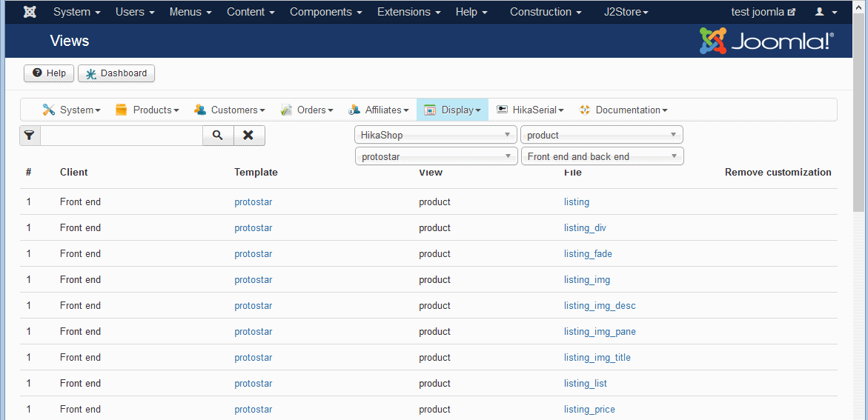Open the listing_price file link
This screenshot has height=420, width=868.
tap(589, 410)
